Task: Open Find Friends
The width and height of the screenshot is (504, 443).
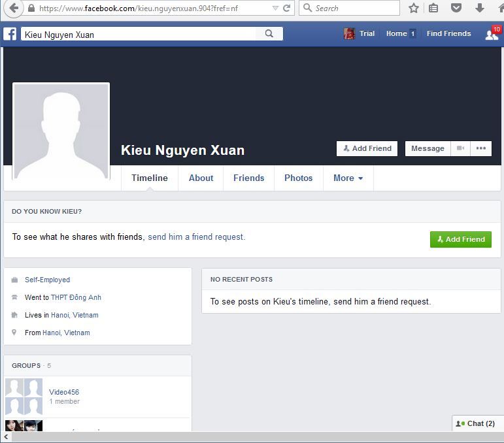Action: pos(448,33)
